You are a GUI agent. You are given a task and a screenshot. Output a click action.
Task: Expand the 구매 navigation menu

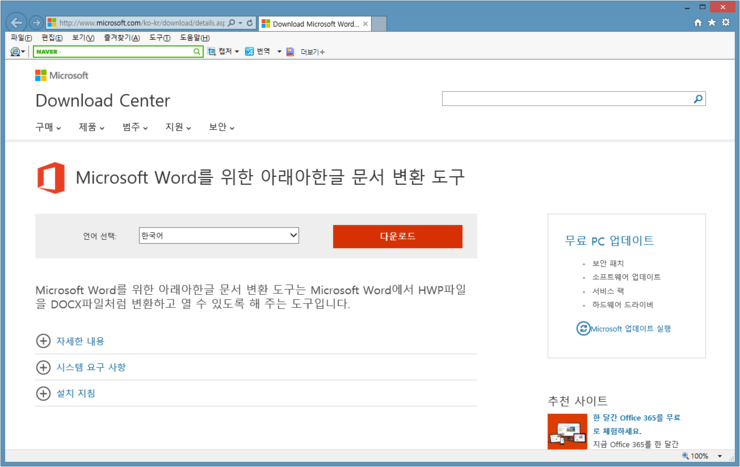(x=48, y=127)
